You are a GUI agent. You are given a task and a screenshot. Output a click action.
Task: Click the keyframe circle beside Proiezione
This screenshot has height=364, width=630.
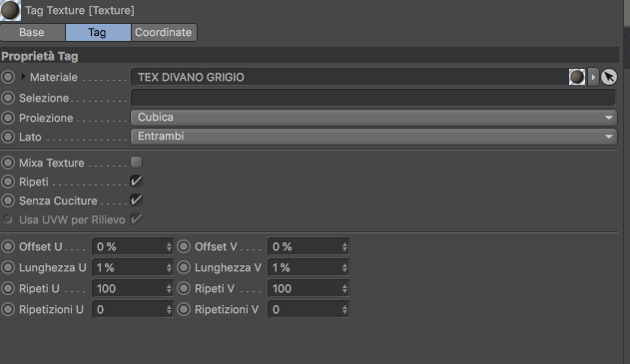point(8,118)
